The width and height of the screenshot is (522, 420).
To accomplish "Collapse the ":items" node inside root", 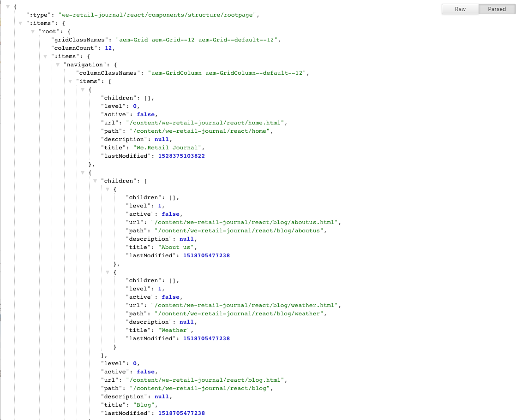I will point(45,57).
